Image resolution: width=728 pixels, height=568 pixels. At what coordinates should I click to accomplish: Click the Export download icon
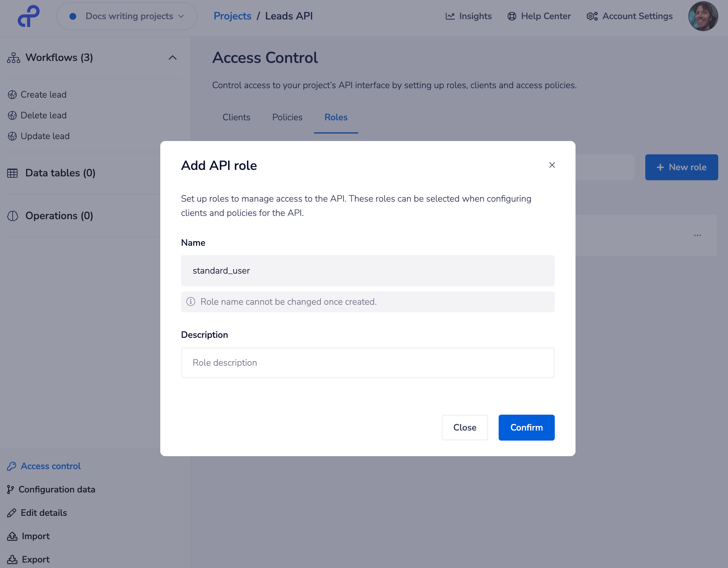[12, 559]
